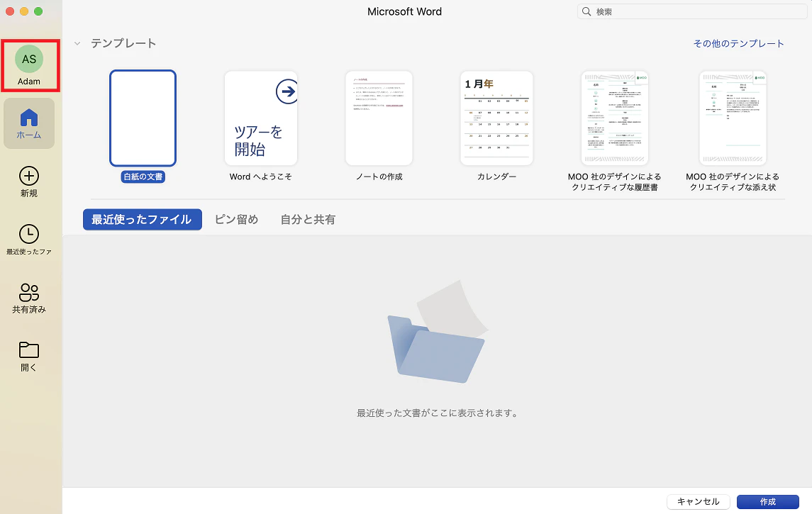Switch to the 最近使ったファイル tab
Image resolution: width=812 pixels, height=514 pixels.
pos(143,220)
